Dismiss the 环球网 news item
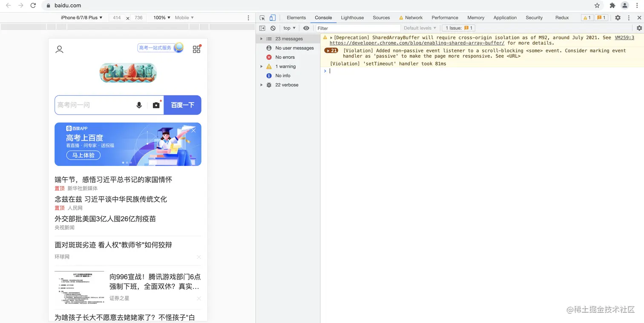This screenshot has width=644, height=323. tap(198, 257)
